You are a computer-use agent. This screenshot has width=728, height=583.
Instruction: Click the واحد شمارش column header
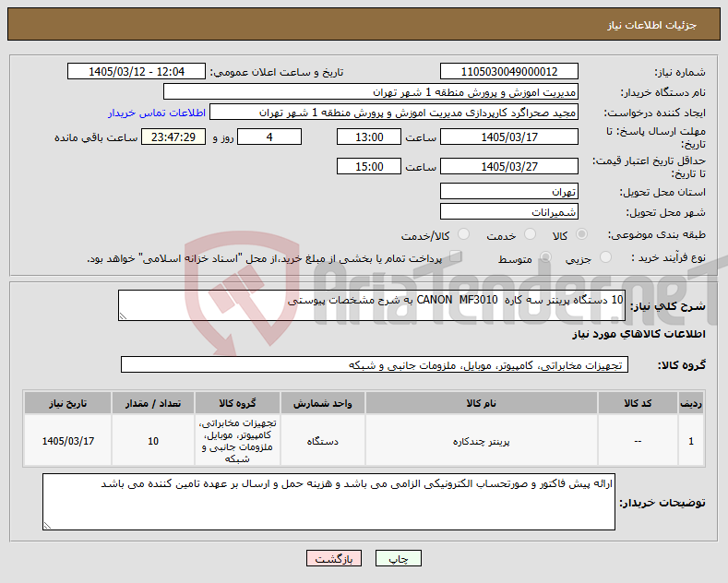(322, 403)
